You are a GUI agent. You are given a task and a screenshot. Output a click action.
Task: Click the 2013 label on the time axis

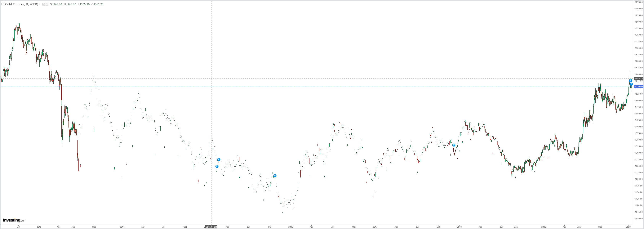[39, 227]
